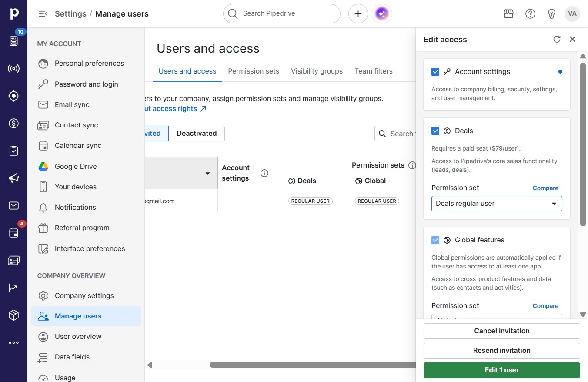588x382 pixels.
Task: Click Compare link in the Deals section
Action: (545, 188)
